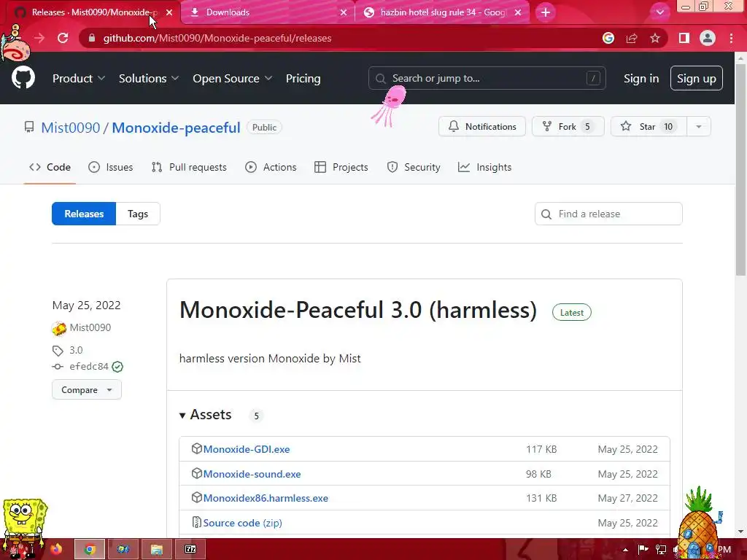Close the Downloads tab
The height and width of the screenshot is (560, 747).
(x=344, y=12)
